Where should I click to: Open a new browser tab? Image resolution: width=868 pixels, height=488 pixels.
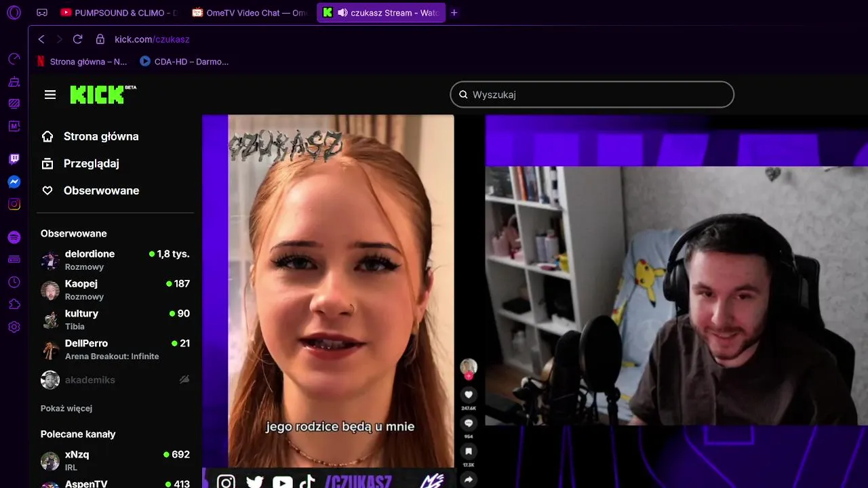coord(454,12)
